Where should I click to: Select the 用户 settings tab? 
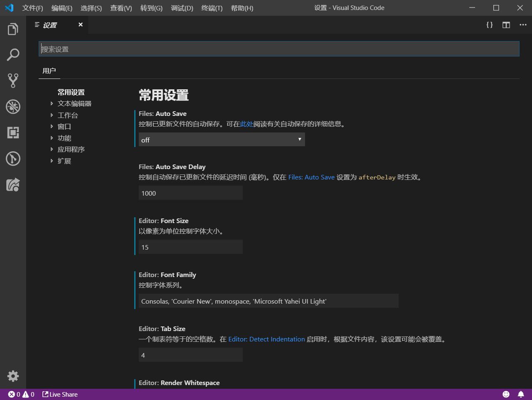pos(49,71)
